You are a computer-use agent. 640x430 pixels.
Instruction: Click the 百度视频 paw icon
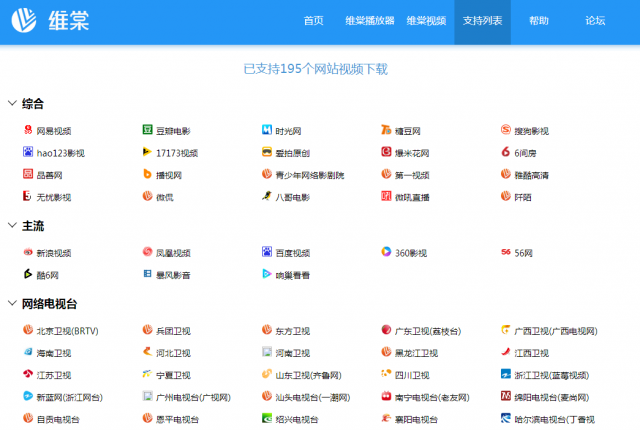pyautogui.click(x=267, y=252)
